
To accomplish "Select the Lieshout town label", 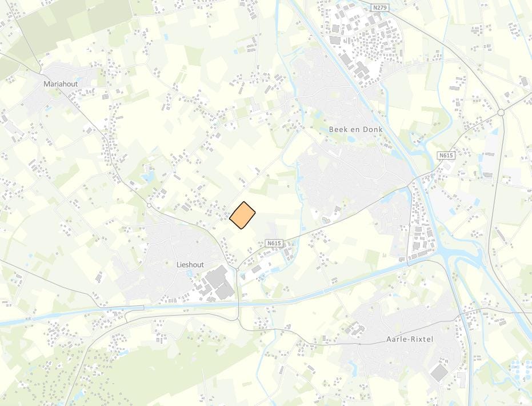I will (190, 264).
